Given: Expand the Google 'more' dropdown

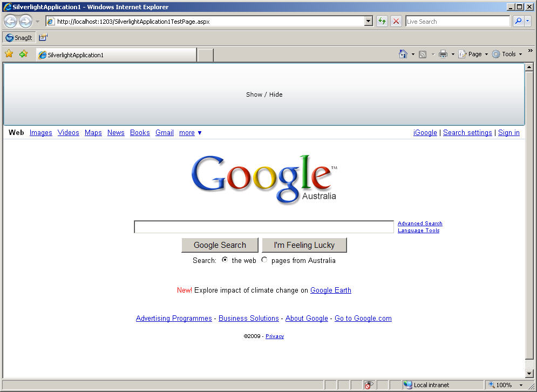Looking at the screenshot, I should coord(191,133).
